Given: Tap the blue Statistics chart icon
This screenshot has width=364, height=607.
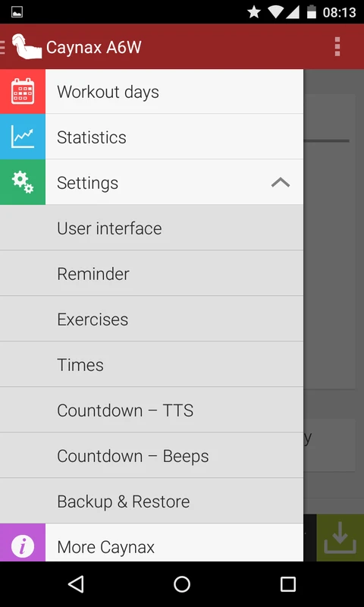Looking at the screenshot, I should [x=23, y=137].
